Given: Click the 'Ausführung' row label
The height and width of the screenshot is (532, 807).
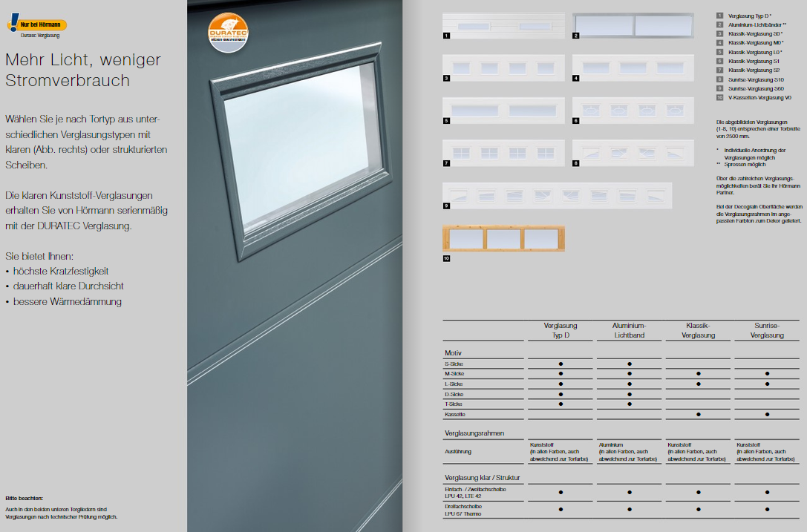Looking at the screenshot, I should pyautogui.click(x=458, y=451).
